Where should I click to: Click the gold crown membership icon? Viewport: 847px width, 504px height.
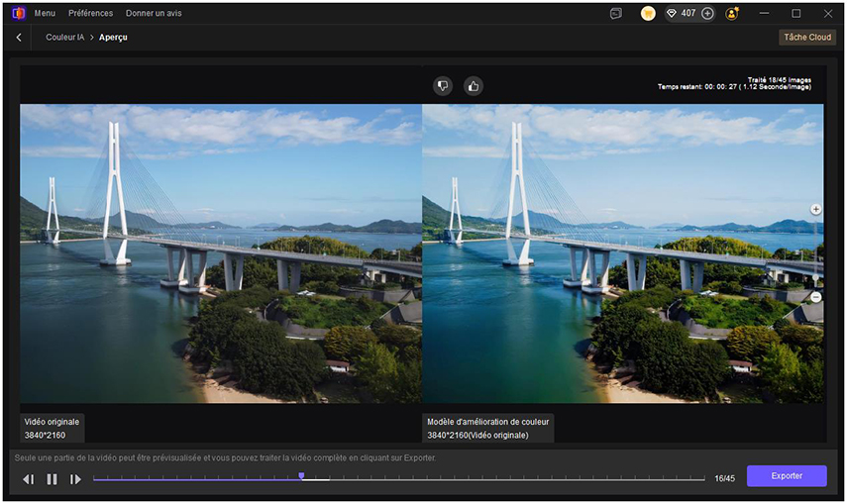click(648, 14)
